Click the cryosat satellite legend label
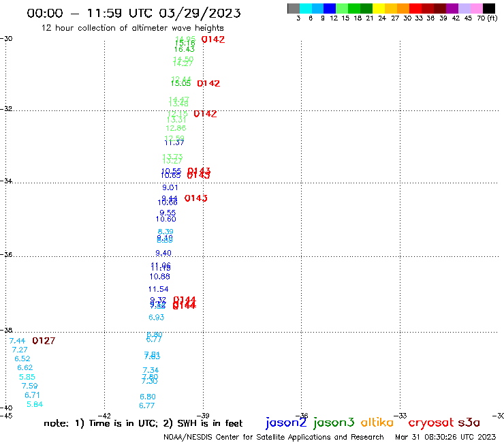This screenshot has height=443, width=504. [x=431, y=423]
